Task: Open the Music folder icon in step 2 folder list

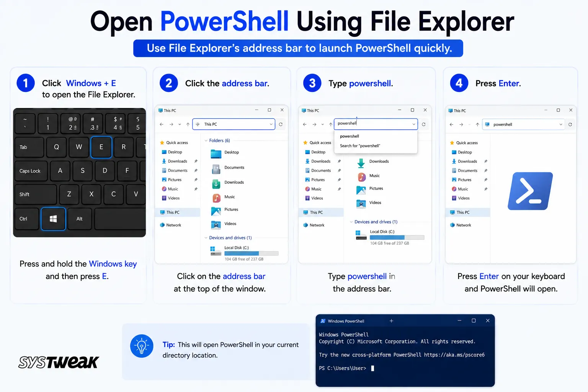Action: (x=217, y=198)
